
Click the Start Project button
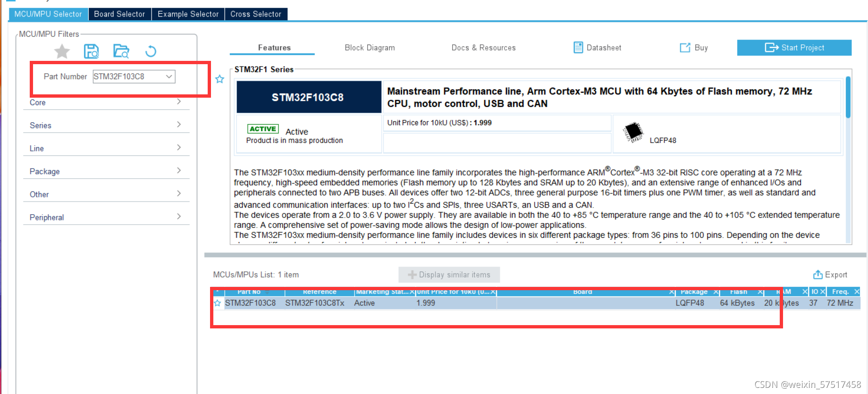794,48
